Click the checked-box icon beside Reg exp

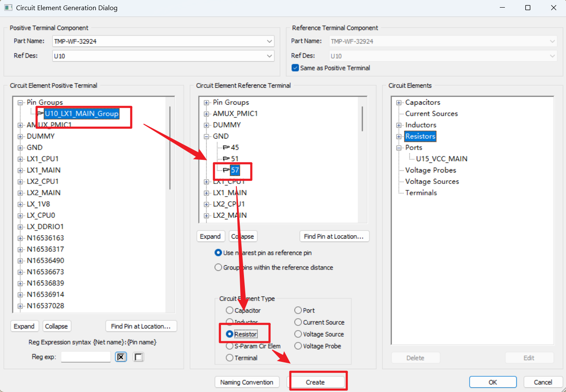[x=121, y=357]
